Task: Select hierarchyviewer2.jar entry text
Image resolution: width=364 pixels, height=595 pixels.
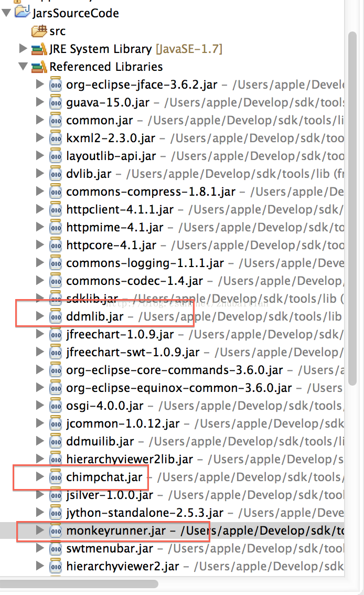Action: (123, 566)
